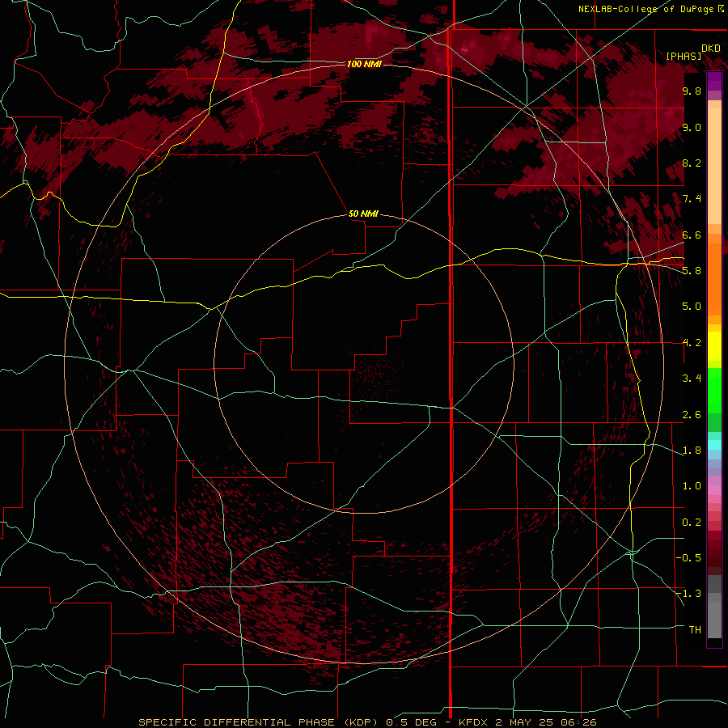728x728 pixels.
Task: Click the 0.5 DEG elevation text
Action: [x=412, y=722]
